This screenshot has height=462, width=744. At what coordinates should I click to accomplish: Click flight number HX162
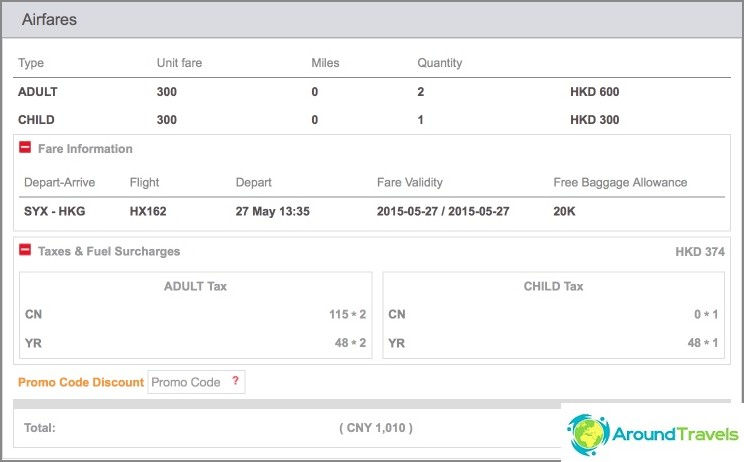pyautogui.click(x=148, y=211)
